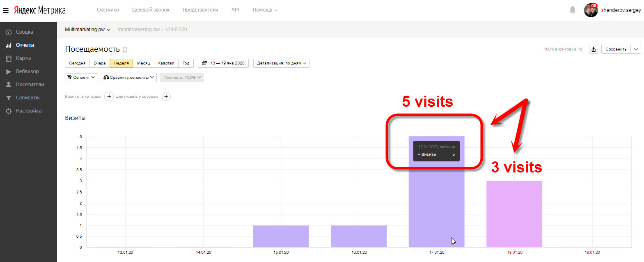Click the Настройка gear icon
The image size is (644, 262).
coord(8,111)
